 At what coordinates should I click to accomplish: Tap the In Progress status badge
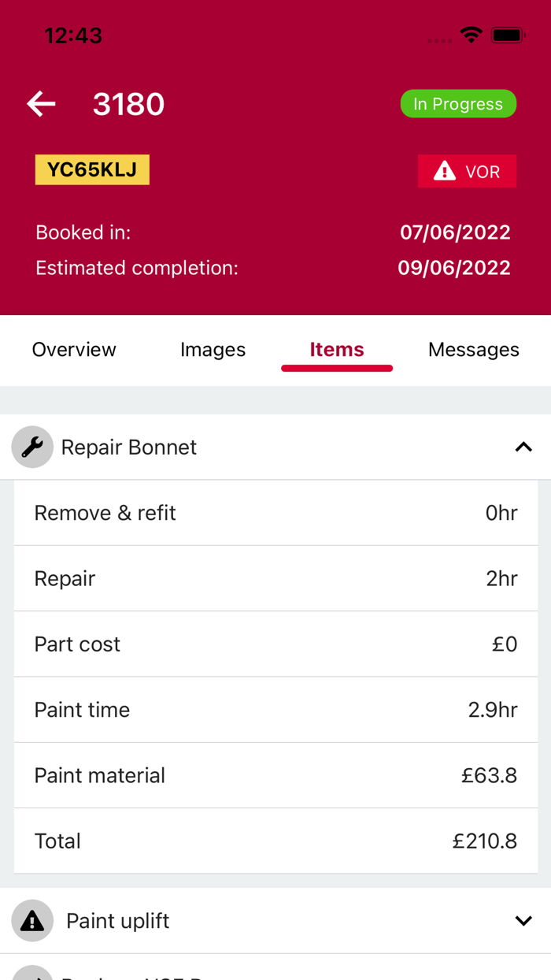(x=458, y=103)
